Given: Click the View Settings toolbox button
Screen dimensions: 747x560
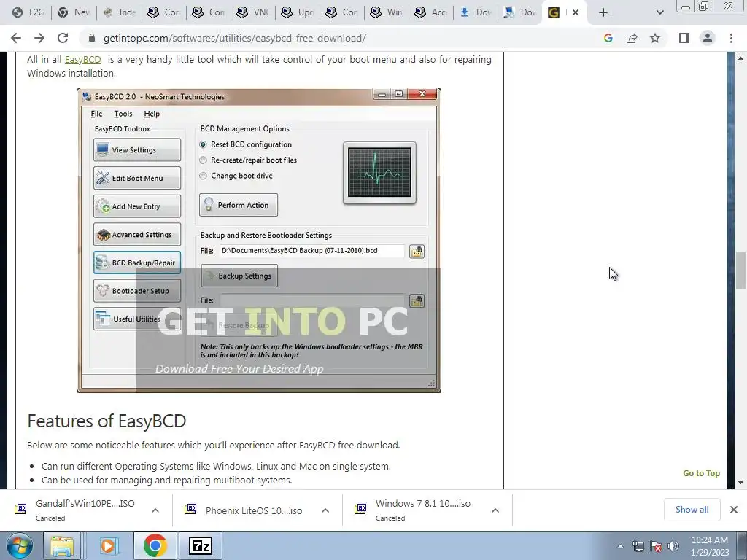Looking at the screenshot, I should click(x=137, y=150).
